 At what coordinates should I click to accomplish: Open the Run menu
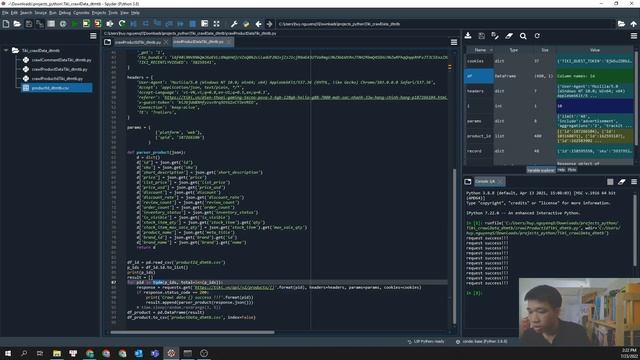tap(53, 13)
